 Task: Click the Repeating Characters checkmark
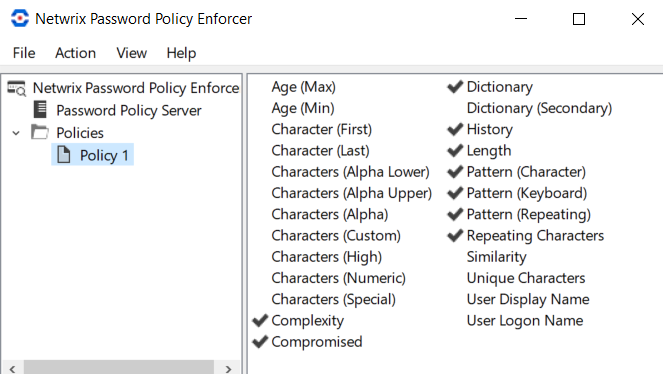click(x=455, y=235)
